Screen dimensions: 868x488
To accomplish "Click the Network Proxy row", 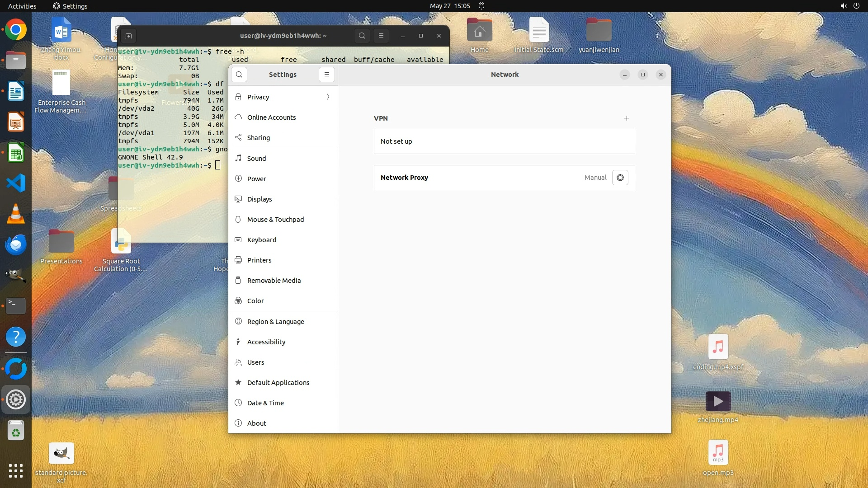I will [x=479, y=178].
